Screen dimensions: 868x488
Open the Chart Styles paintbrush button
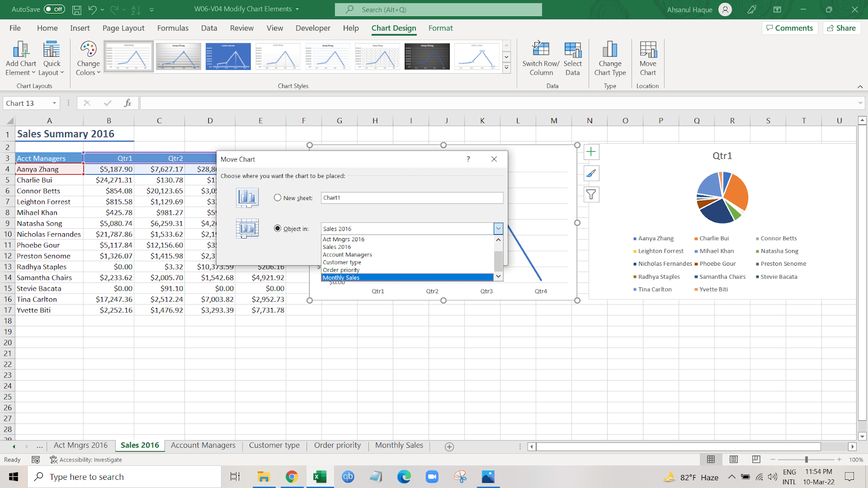(591, 174)
